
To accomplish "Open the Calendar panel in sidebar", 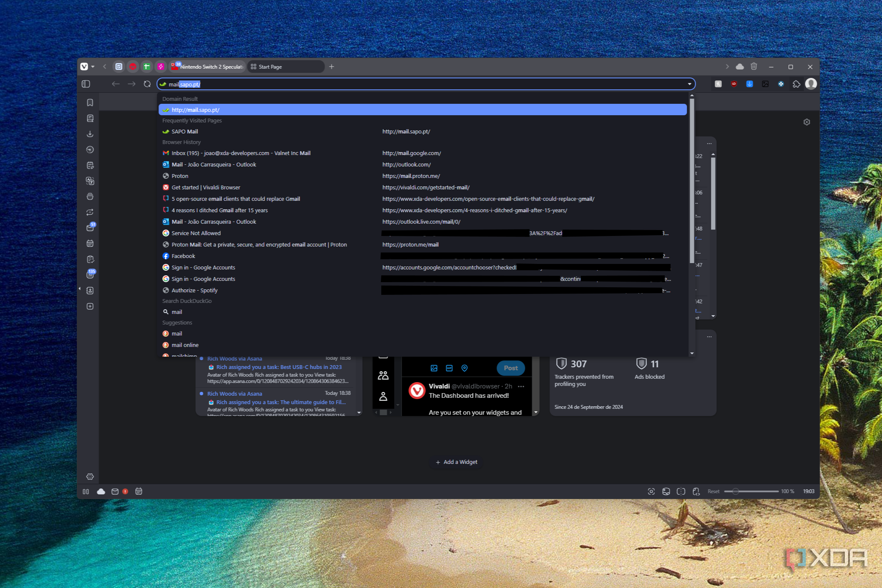I will point(90,244).
